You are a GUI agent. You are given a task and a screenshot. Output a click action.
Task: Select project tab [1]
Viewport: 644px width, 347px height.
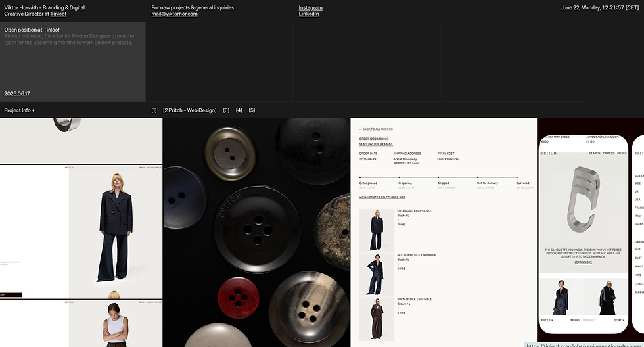(154, 110)
